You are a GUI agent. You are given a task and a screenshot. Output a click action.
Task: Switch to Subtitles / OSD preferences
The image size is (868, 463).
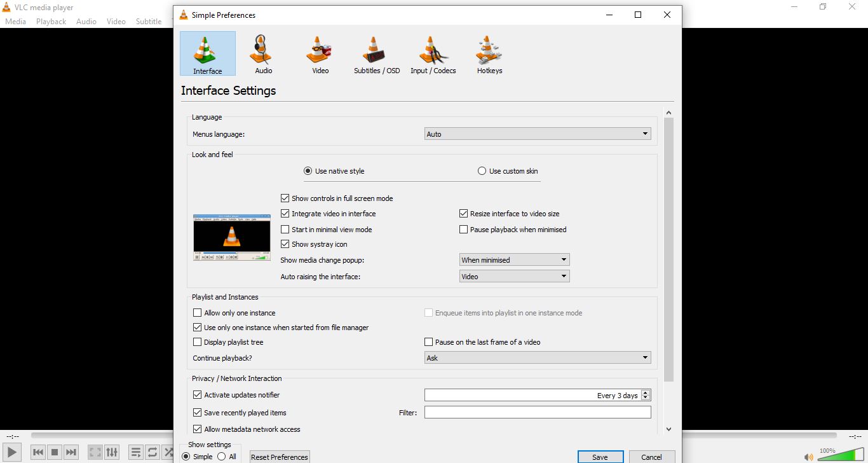(377, 53)
